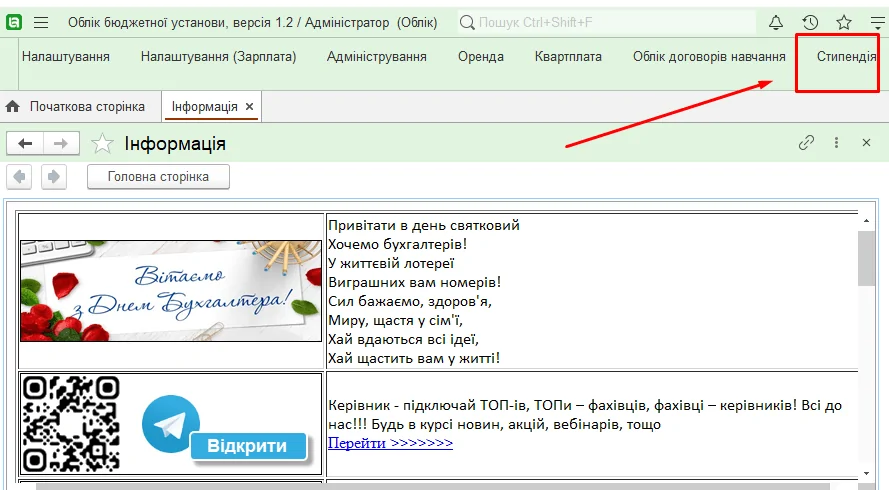Open the Адміністрування section

[x=376, y=57]
